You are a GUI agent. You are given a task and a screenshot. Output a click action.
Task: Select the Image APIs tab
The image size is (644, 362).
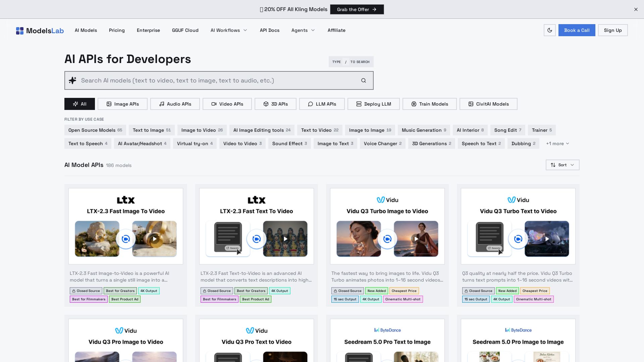pos(122,104)
